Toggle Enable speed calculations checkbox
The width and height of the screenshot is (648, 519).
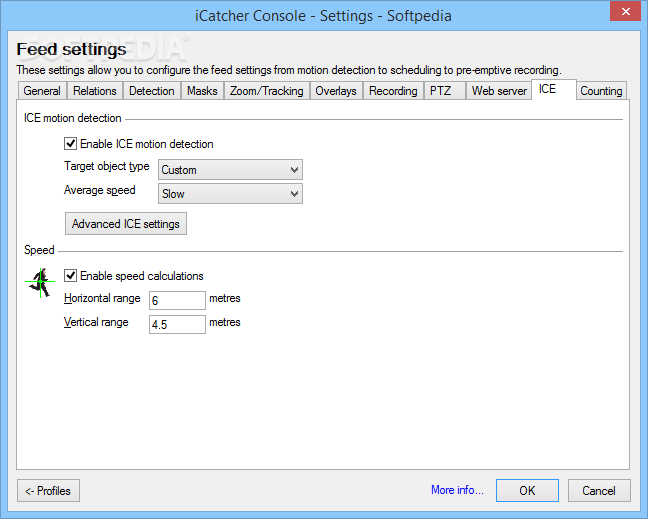pyautogui.click(x=70, y=276)
